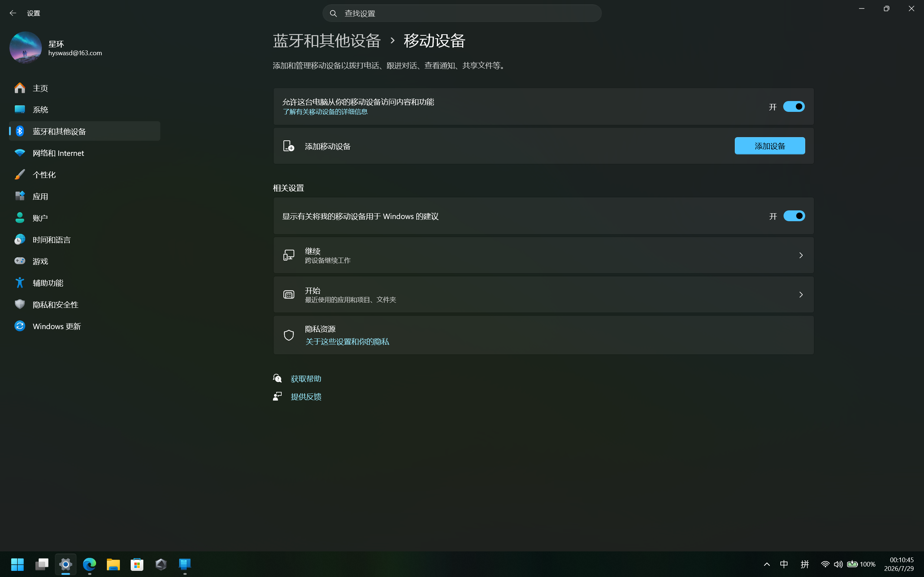924x577 pixels.
Task: Click 添加设备 button
Action: (x=770, y=146)
